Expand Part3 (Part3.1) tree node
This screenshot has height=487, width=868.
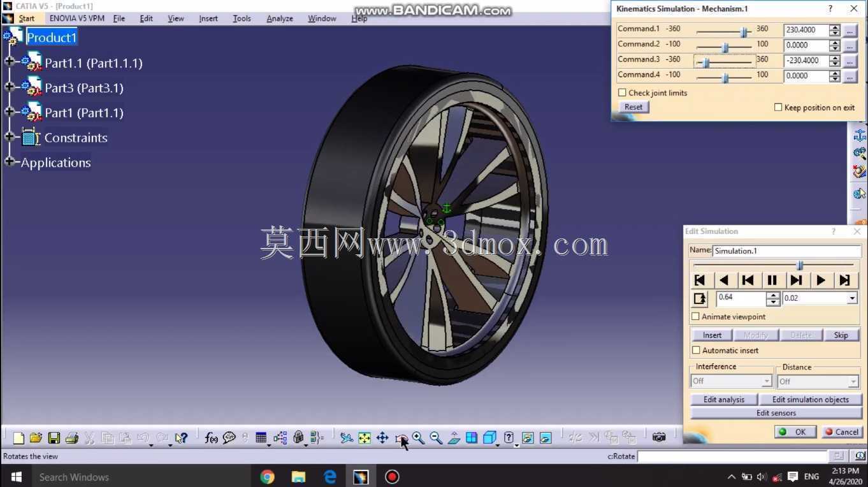tap(9, 87)
